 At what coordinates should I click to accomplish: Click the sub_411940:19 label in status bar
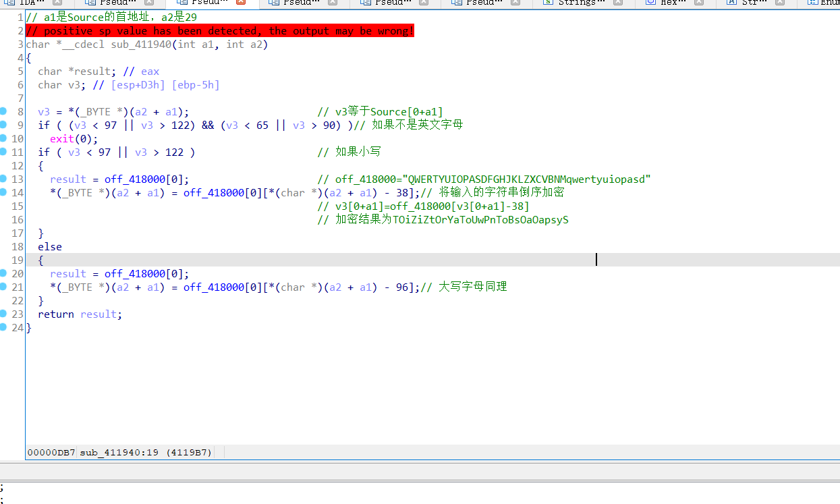pyautogui.click(x=121, y=452)
